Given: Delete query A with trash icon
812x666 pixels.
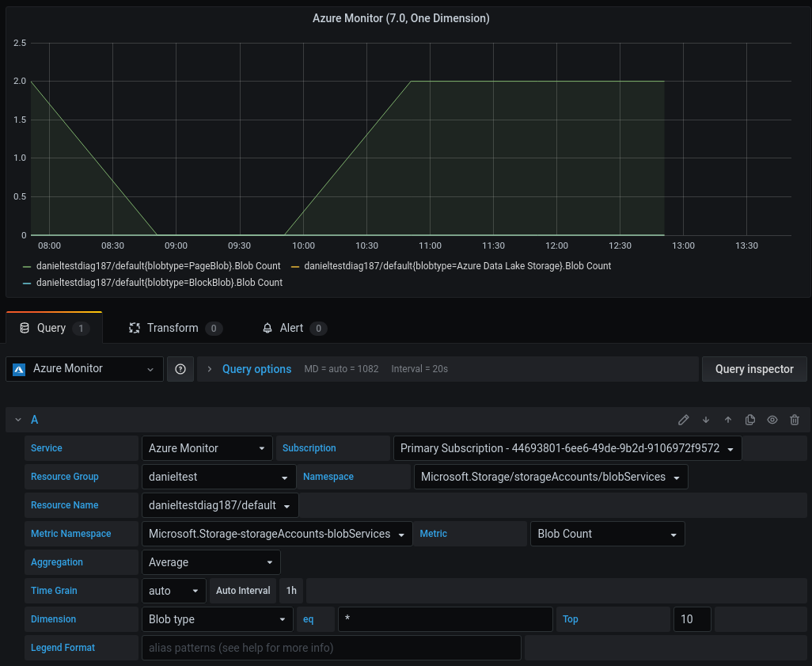Looking at the screenshot, I should pos(795,420).
